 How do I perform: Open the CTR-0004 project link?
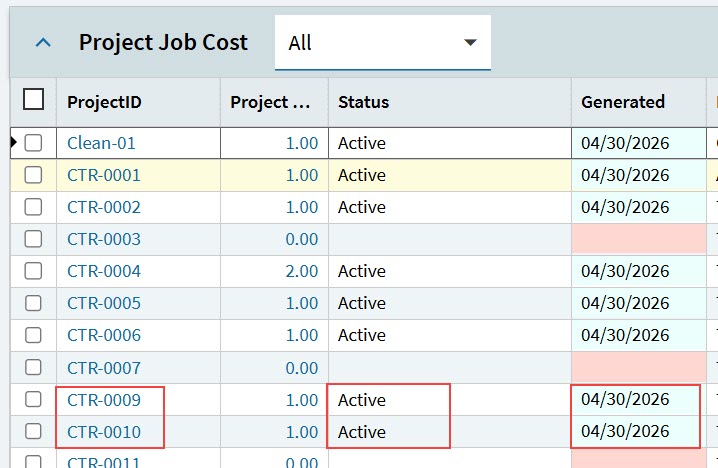(x=104, y=271)
